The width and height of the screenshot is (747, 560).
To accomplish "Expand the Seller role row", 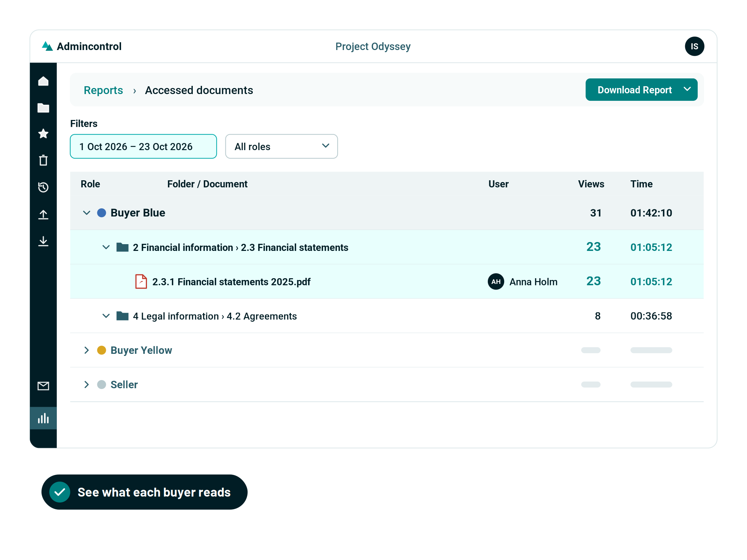I will 87,385.
